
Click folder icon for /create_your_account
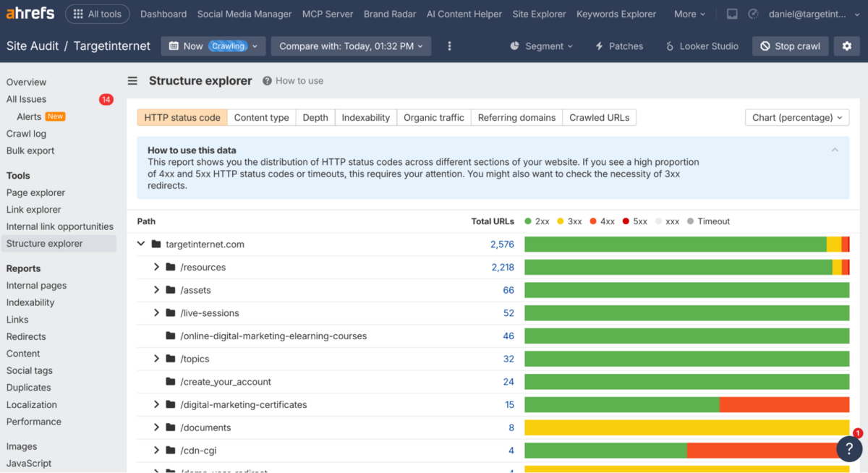(171, 381)
